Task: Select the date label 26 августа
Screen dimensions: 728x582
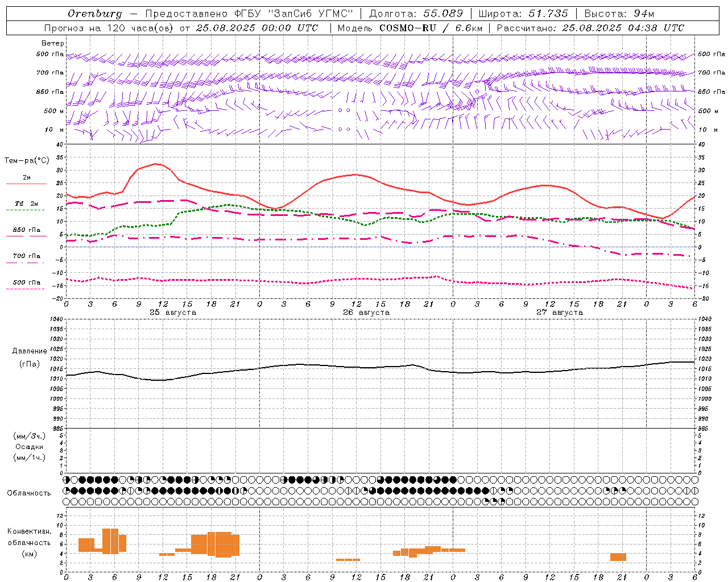Action: [366, 313]
